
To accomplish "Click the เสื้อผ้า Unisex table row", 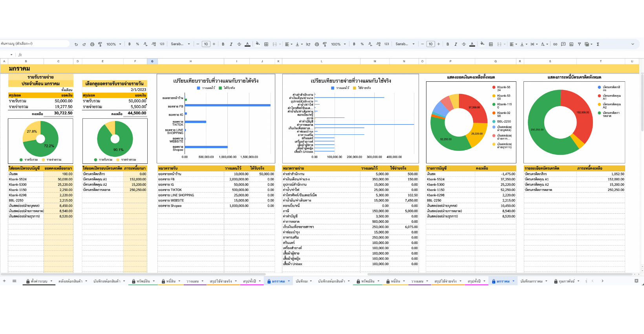I will pyautogui.click(x=350, y=264).
